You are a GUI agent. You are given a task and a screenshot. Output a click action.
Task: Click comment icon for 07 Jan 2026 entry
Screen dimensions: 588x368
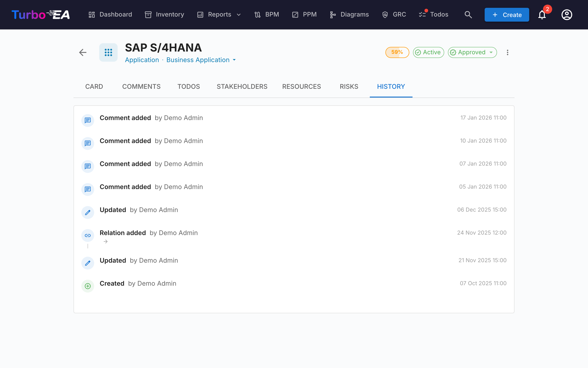click(88, 166)
